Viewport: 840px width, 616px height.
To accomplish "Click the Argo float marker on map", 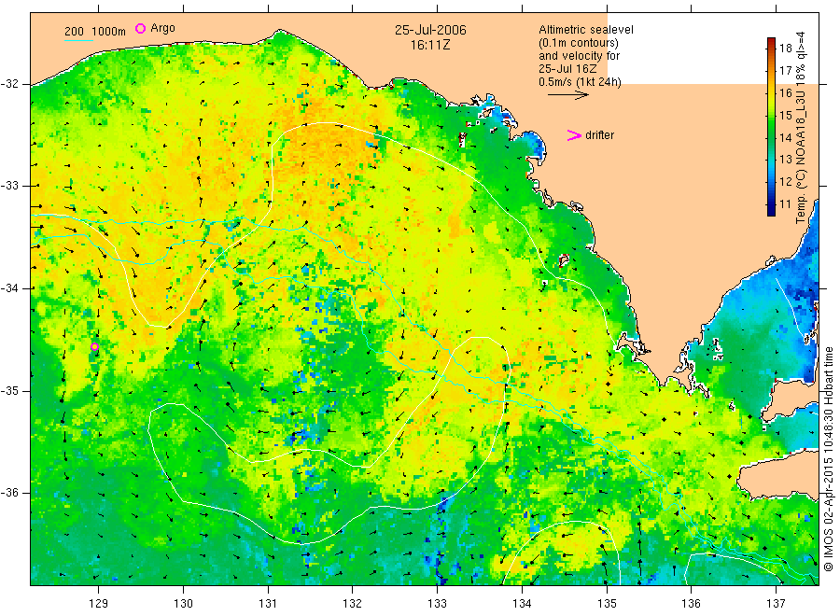I will (x=95, y=346).
